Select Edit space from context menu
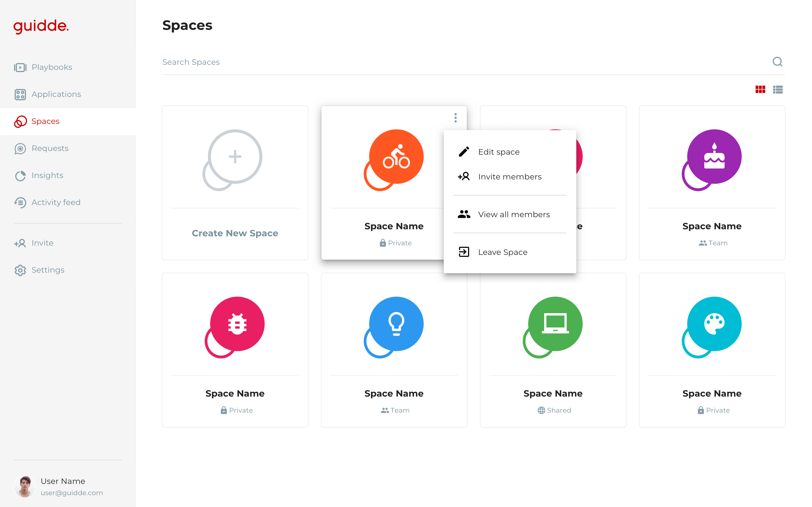Image resolution: width=812 pixels, height=507 pixels. pos(498,152)
